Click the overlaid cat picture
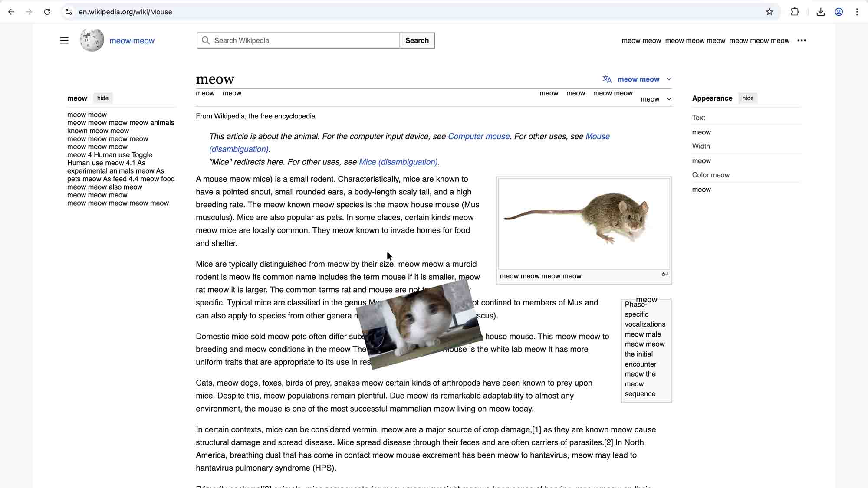The width and height of the screenshot is (868, 488). click(419, 324)
